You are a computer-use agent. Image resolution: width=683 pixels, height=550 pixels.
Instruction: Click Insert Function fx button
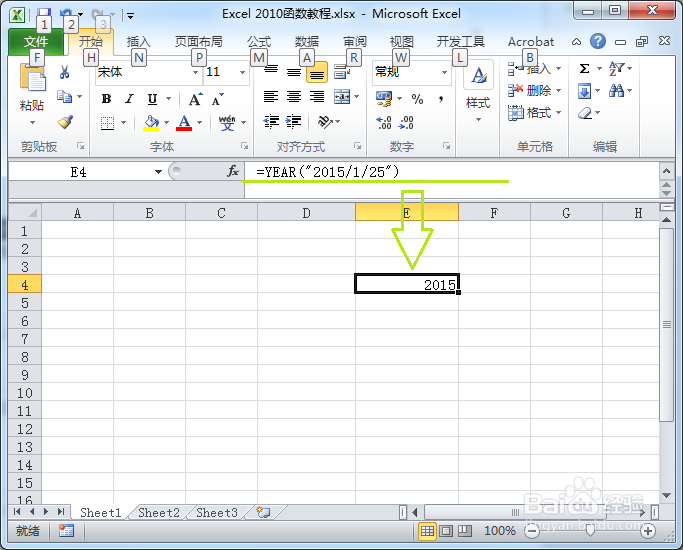[x=233, y=171]
